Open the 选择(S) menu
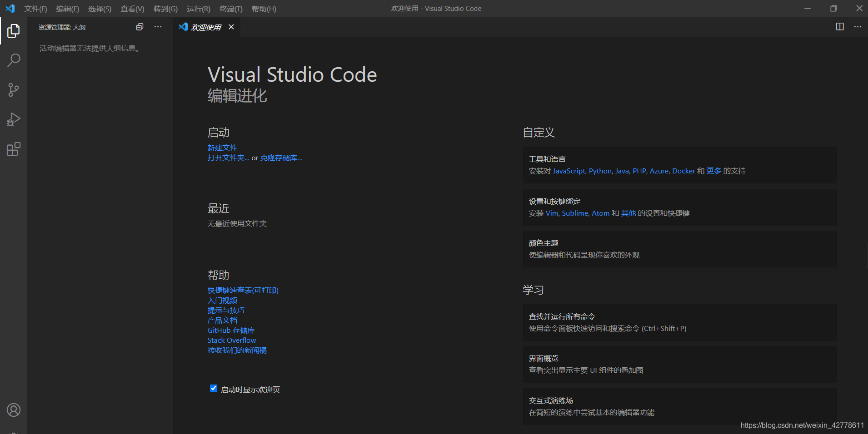Viewport: 868px width, 434px height. coord(100,9)
